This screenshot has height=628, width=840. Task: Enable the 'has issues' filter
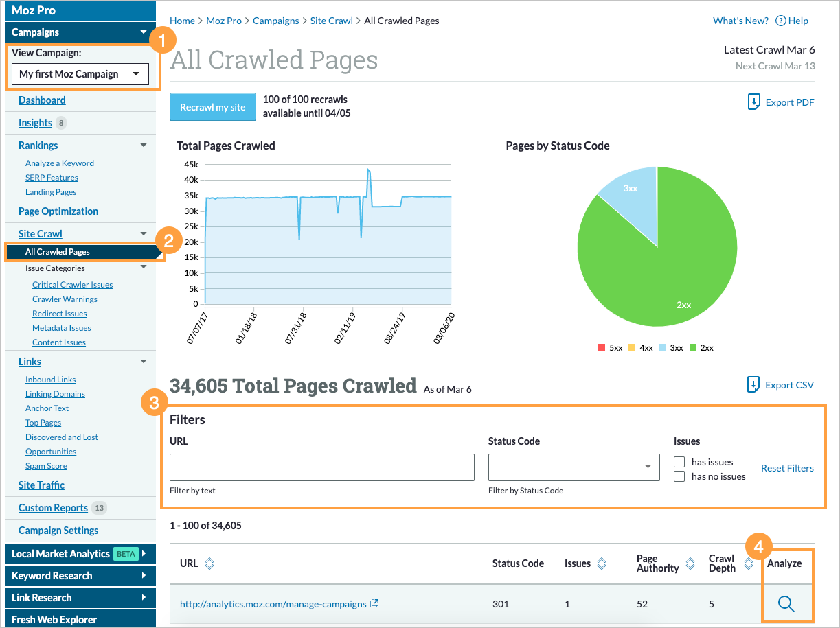pyautogui.click(x=679, y=462)
